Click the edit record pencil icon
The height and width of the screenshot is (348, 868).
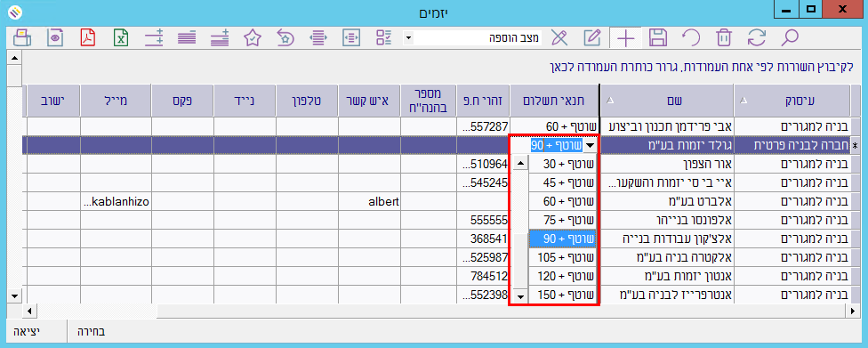pos(592,37)
